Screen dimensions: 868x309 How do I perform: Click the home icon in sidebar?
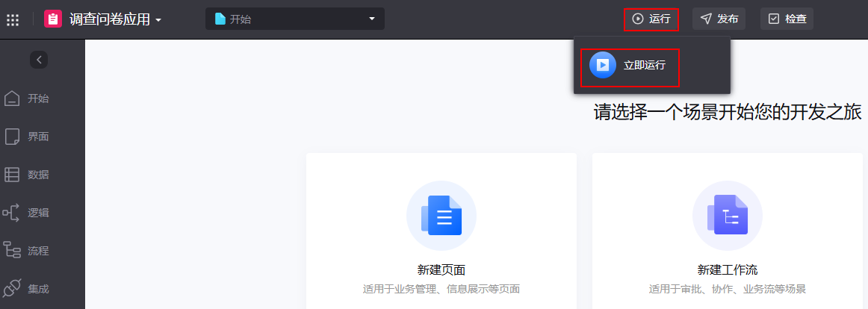(x=12, y=99)
